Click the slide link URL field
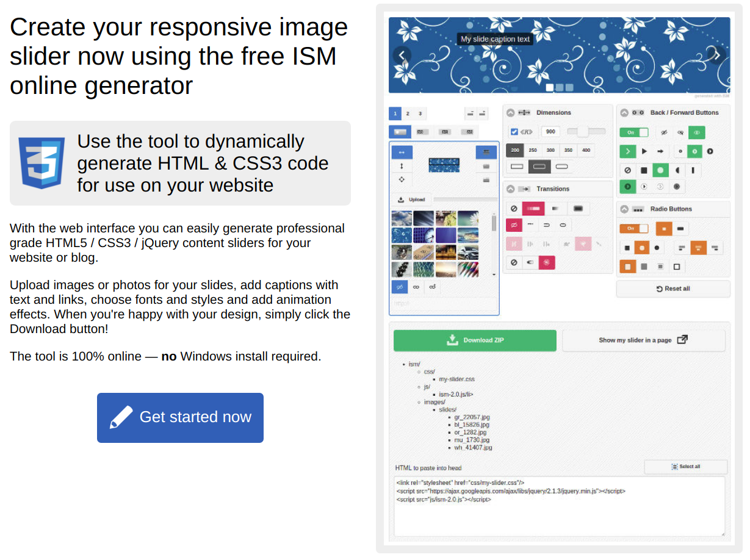This screenshot has width=750, height=560. pos(445,303)
